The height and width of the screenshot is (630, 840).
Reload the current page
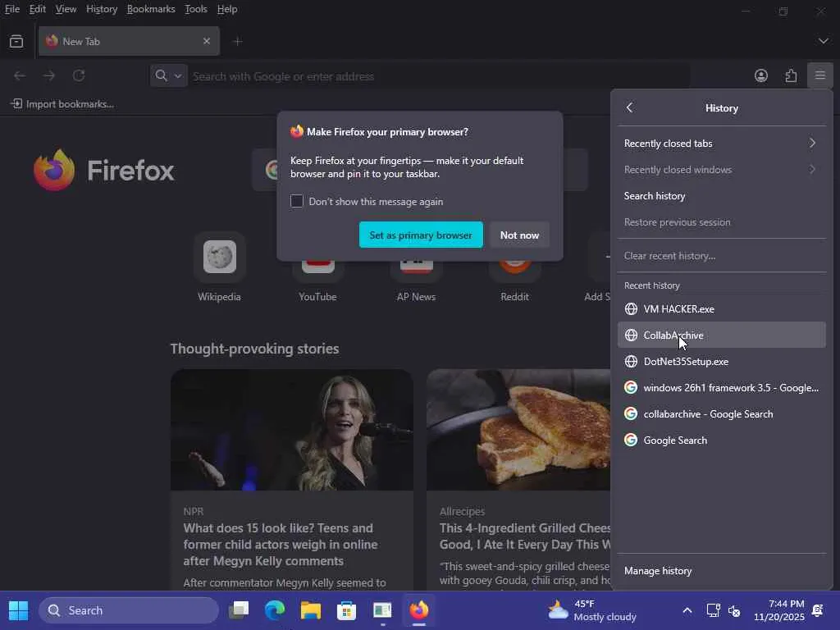tap(79, 76)
